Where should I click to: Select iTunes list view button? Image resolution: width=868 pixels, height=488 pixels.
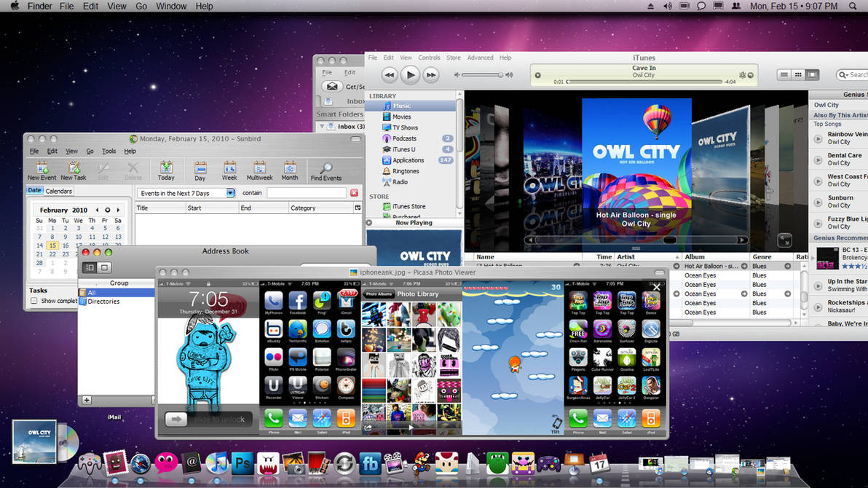pos(784,75)
